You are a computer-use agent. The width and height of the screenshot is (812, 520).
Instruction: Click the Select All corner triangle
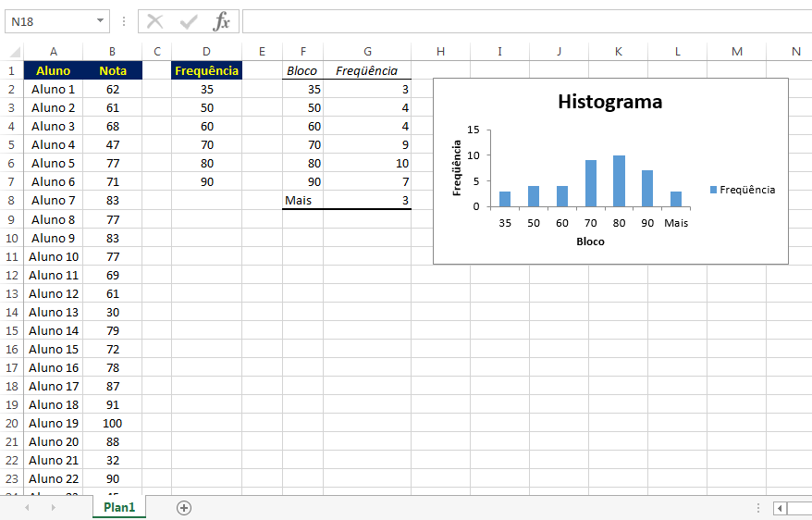point(12,52)
